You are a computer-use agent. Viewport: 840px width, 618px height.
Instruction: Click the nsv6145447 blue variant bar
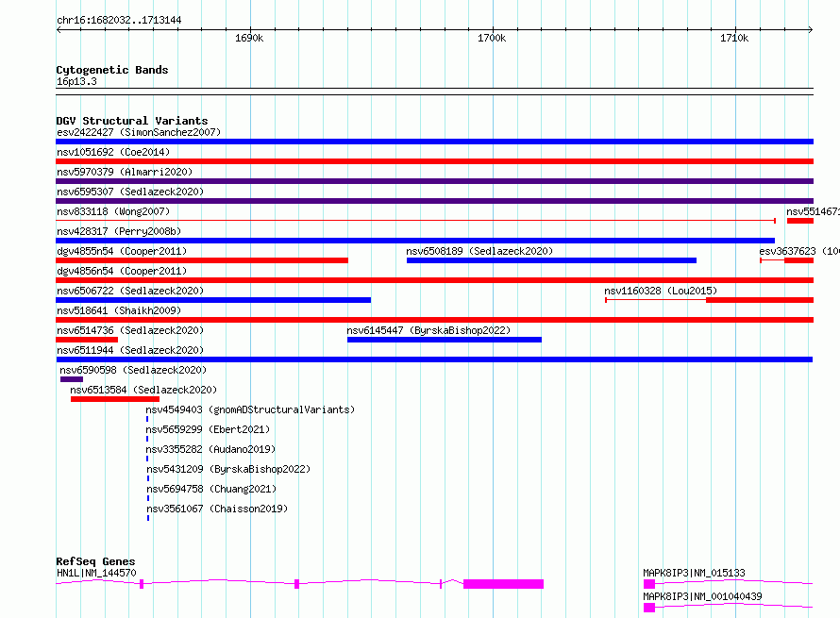[x=445, y=340]
